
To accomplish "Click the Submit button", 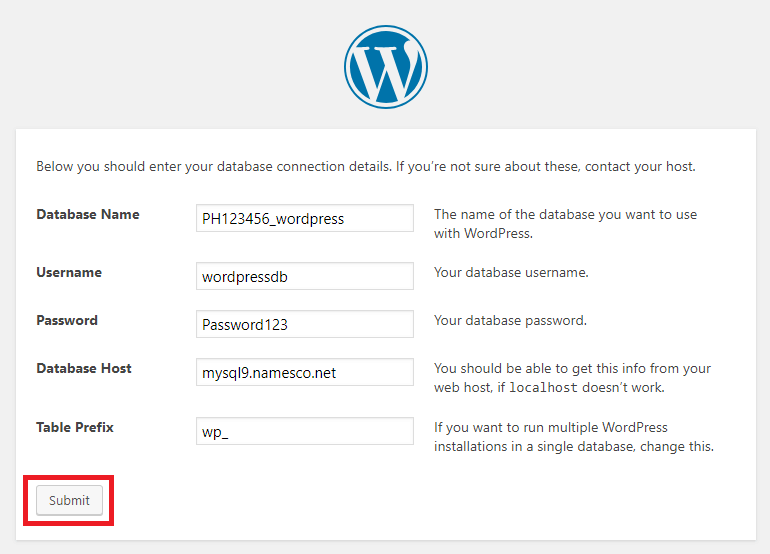I will [x=69, y=500].
